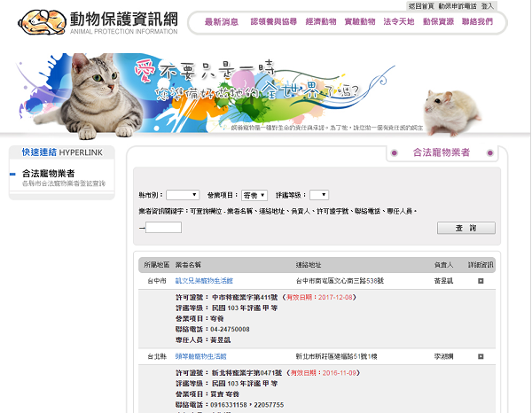Open the 縣市別 dropdown
The width and height of the screenshot is (532, 413).
[183, 195]
